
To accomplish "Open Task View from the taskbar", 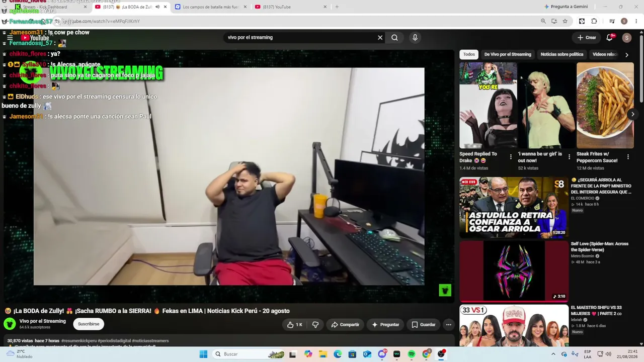I will pyautogui.click(x=293, y=354).
